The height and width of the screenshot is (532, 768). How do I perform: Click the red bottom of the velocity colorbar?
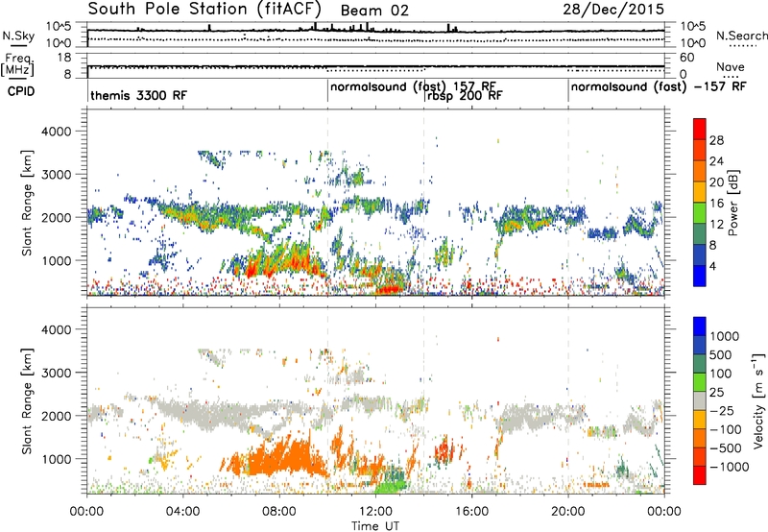[700, 475]
